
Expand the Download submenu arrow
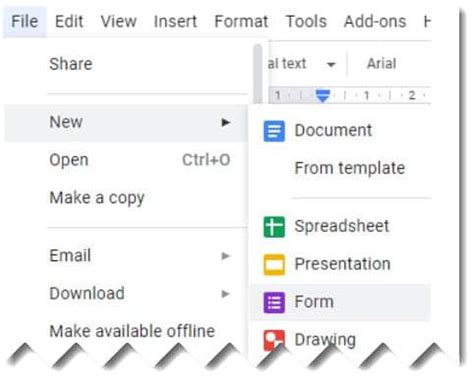pyautogui.click(x=226, y=294)
